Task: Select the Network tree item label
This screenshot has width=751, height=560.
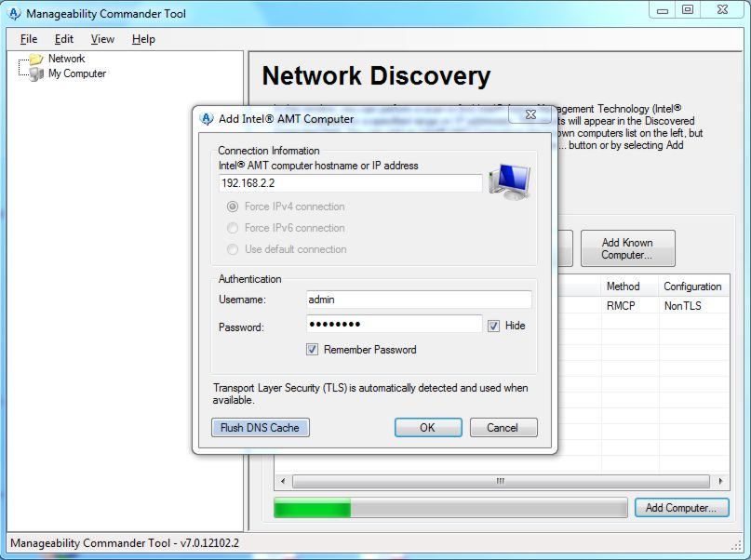Action: pyautogui.click(x=67, y=59)
